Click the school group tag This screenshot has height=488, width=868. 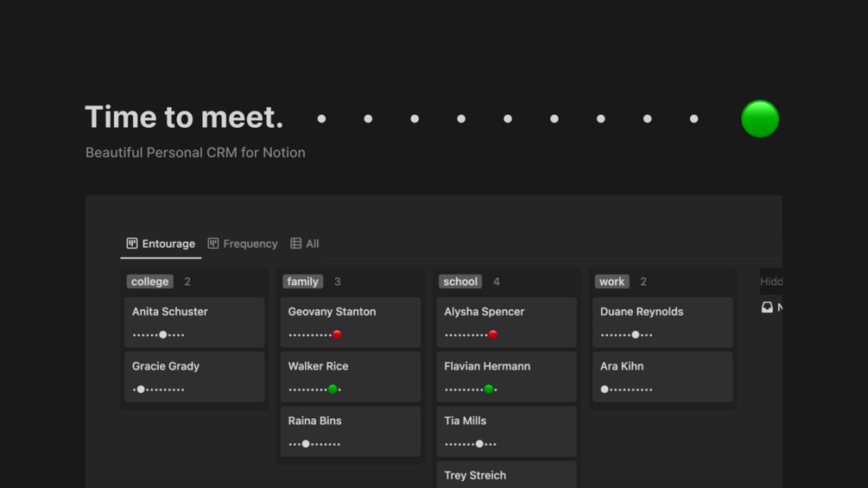pyautogui.click(x=460, y=282)
